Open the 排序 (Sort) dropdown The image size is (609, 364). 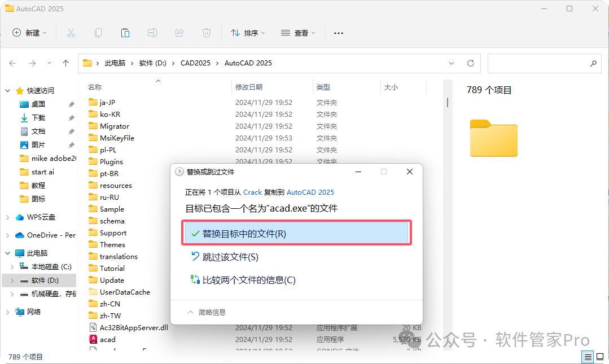[x=248, y=33]
